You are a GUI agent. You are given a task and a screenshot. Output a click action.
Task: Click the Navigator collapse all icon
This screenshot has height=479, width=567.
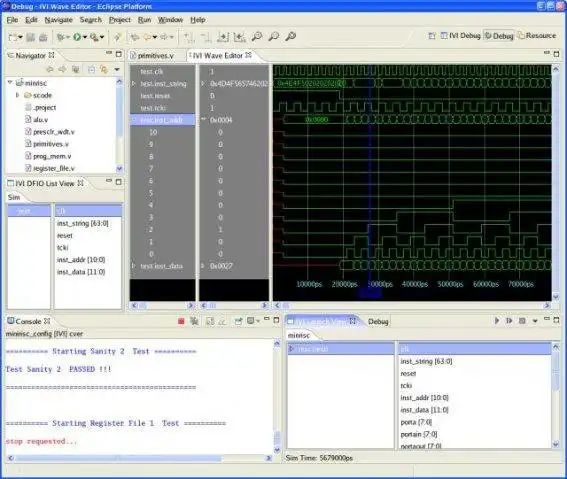pos(91,69)
